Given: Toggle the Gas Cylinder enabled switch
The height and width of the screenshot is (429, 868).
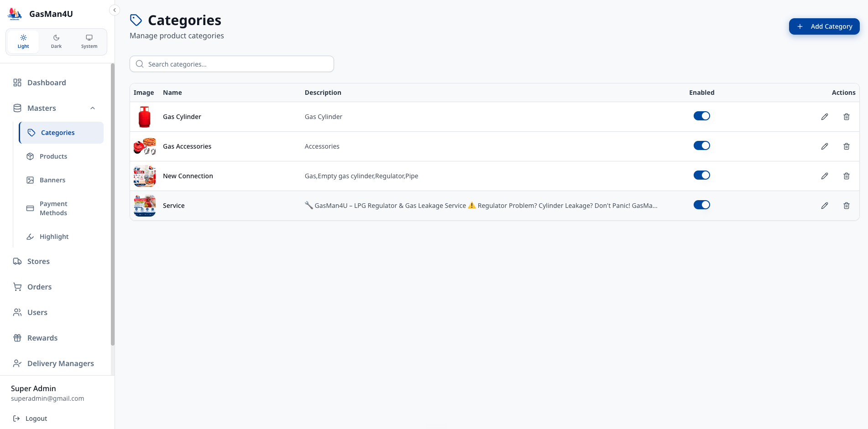Looking at the screenshot, I should (702, 116).
